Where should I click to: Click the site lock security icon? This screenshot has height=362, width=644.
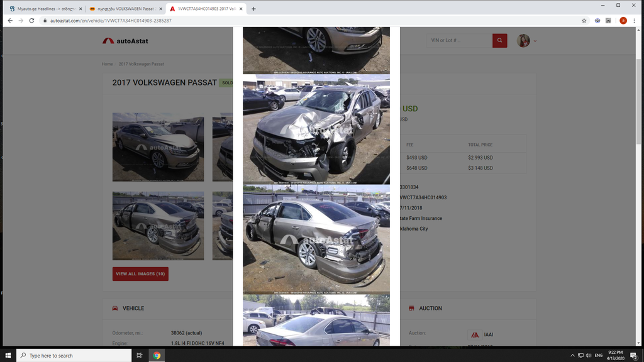pyautogui.click(x=45, y=21)
